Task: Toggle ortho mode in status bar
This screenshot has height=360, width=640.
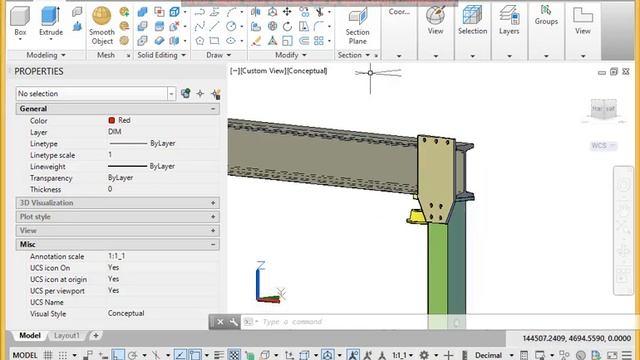Action: pyautogui.click(x=118, y=355)
